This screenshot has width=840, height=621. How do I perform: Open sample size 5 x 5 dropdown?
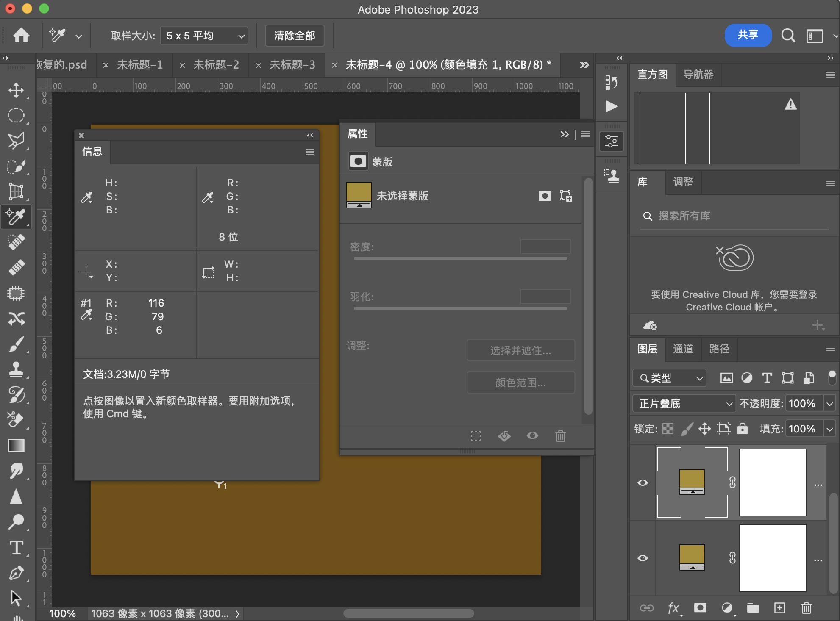click(204, 36)
